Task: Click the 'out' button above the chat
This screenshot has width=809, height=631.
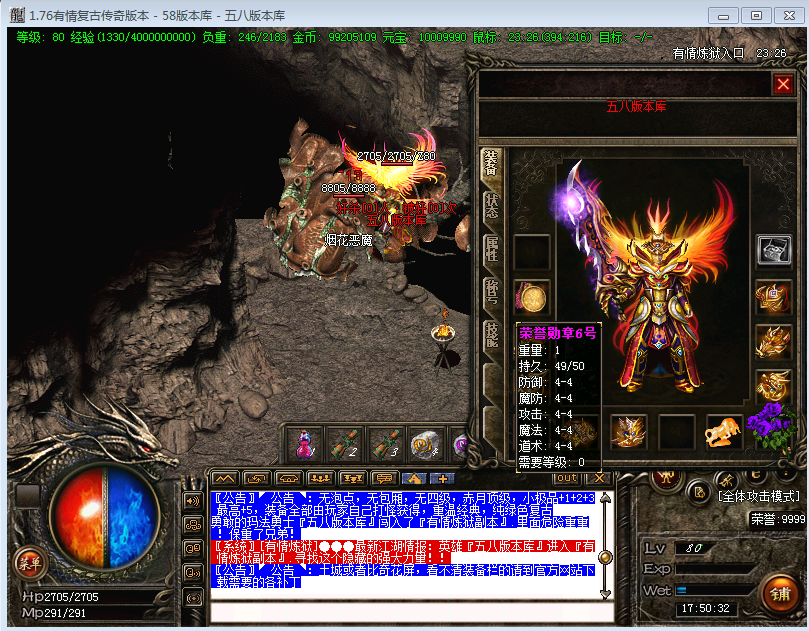Action: click(567, 478)
